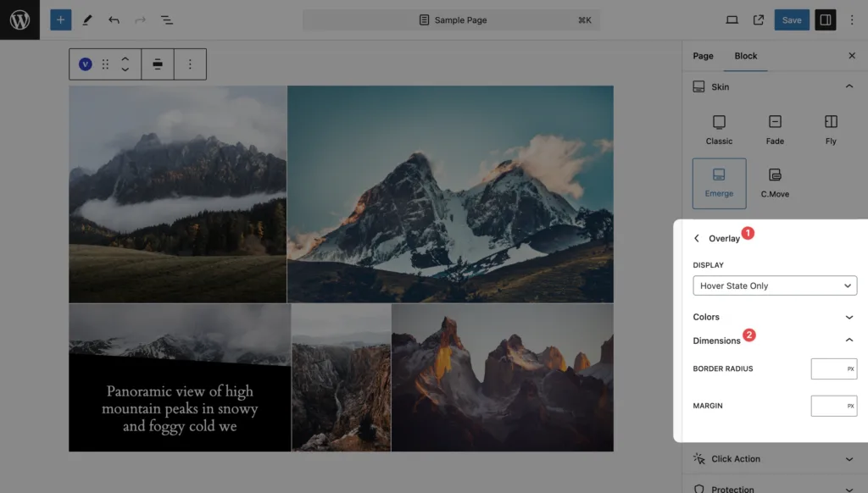Screen dimensions: 868x493
Task: Select the C.Move skin
Action: 775,183
